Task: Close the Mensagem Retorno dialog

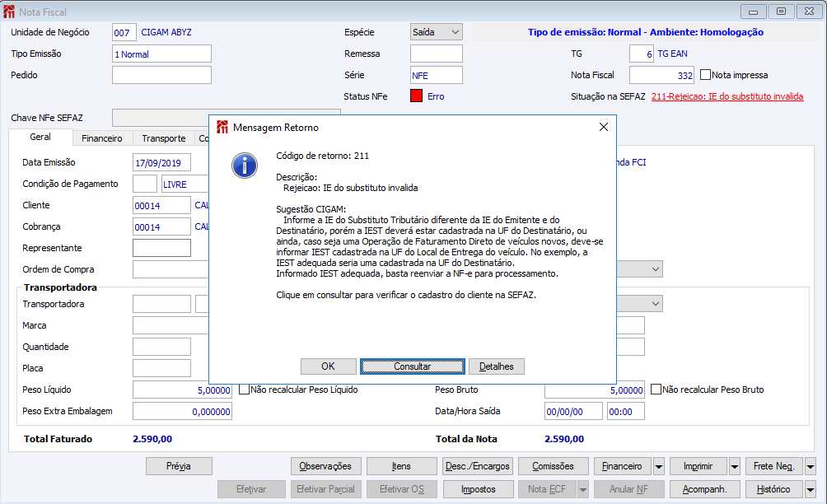Action: click(x=604, y=127)
